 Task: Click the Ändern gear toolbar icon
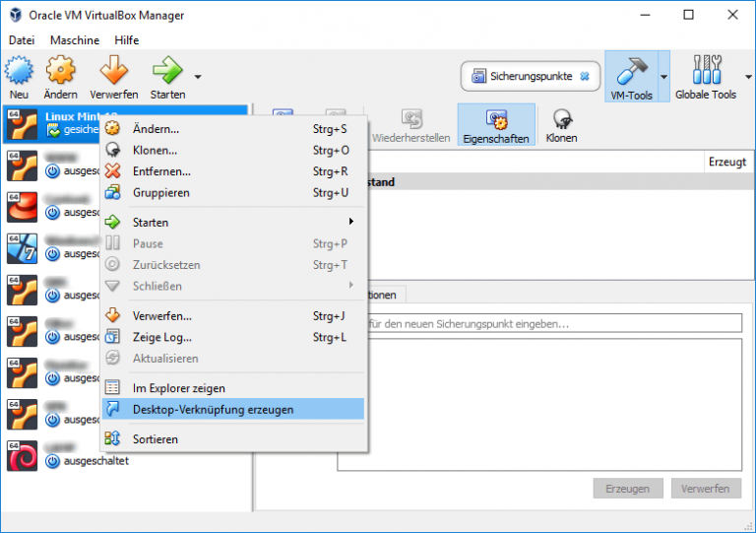point(60,70)
